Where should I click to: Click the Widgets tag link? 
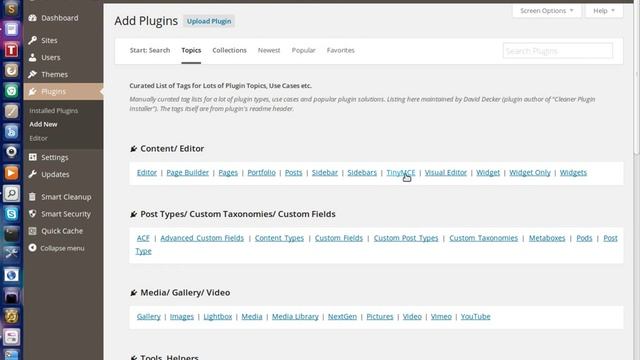pyautogui.click(x=573, y=172)
